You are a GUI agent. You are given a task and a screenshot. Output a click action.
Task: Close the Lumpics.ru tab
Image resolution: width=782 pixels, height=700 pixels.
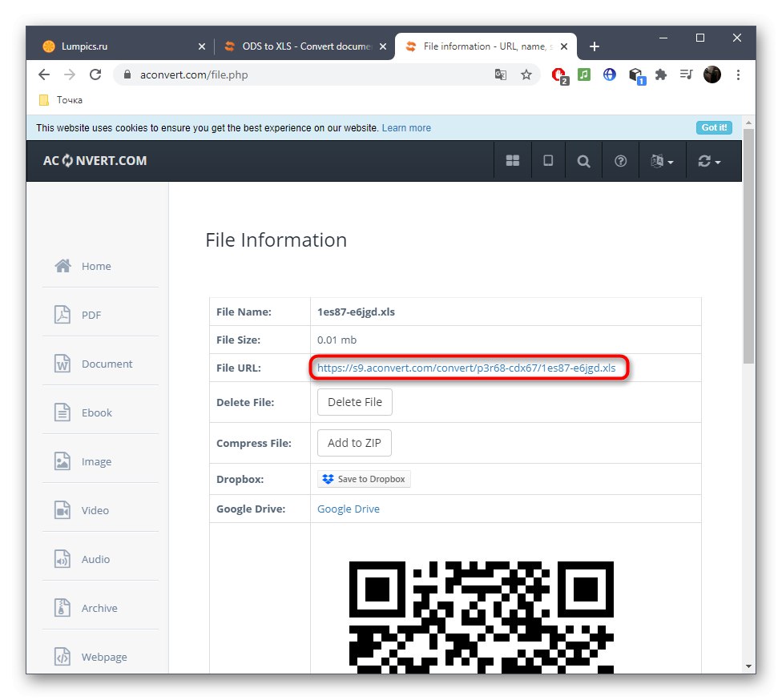[201, 46]
